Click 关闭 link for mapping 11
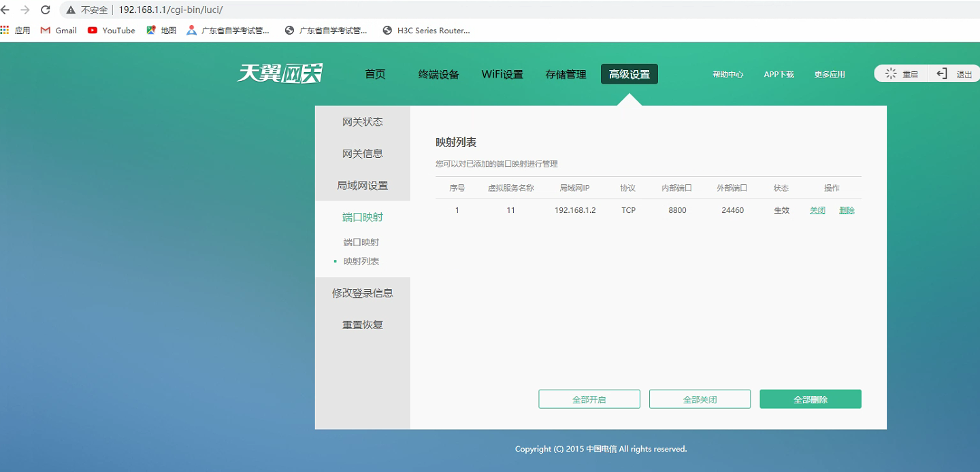 tap(817, 210)
